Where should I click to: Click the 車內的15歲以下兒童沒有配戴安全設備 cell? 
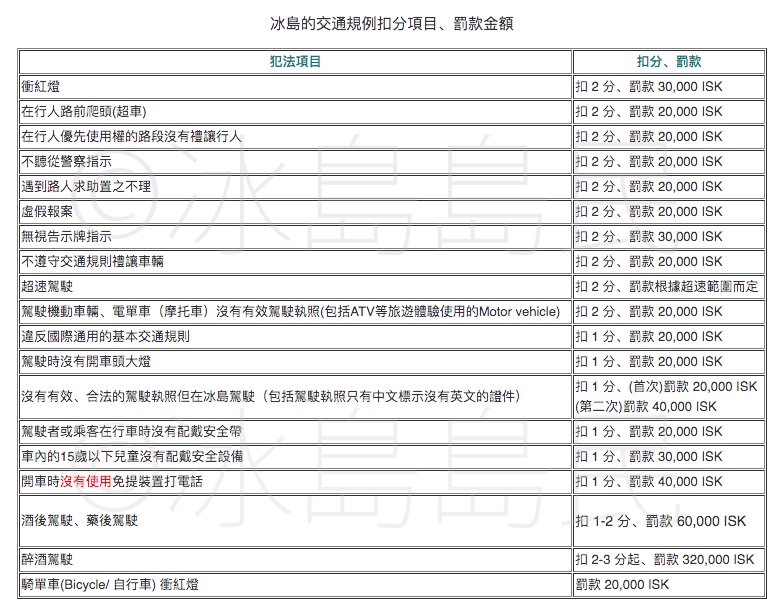pyautogui.click(x=295, y=456)
